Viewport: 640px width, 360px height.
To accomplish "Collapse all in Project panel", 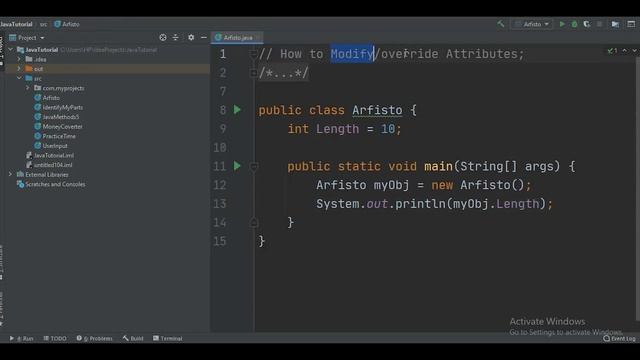I will click(x=176, y=38).
